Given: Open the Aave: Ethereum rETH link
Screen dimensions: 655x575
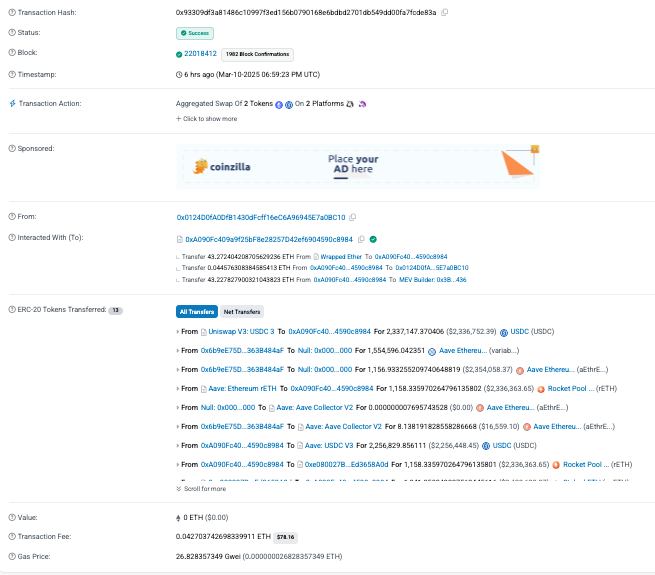Looking at the screenshot, I should 242,389.
